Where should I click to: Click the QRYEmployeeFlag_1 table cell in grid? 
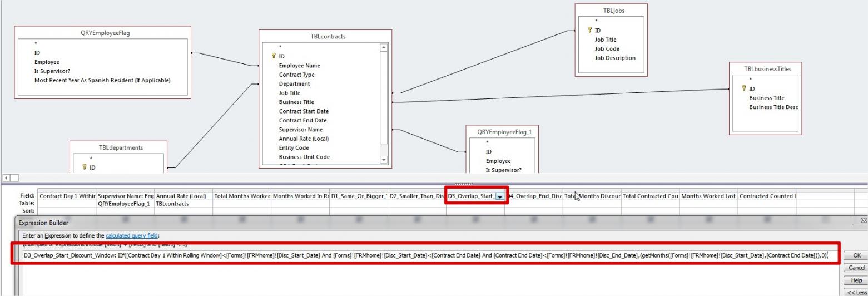click(125, 204)
